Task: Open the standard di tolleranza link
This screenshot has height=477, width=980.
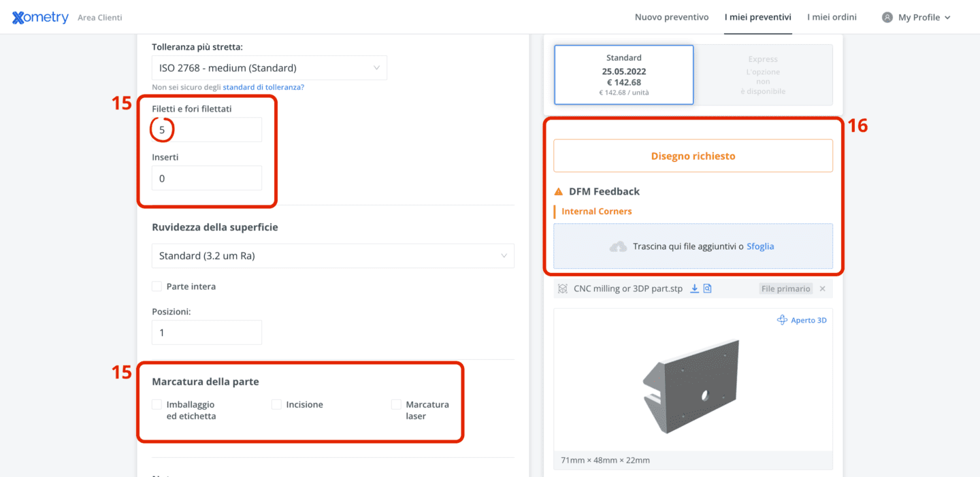Action: point(263,88)
